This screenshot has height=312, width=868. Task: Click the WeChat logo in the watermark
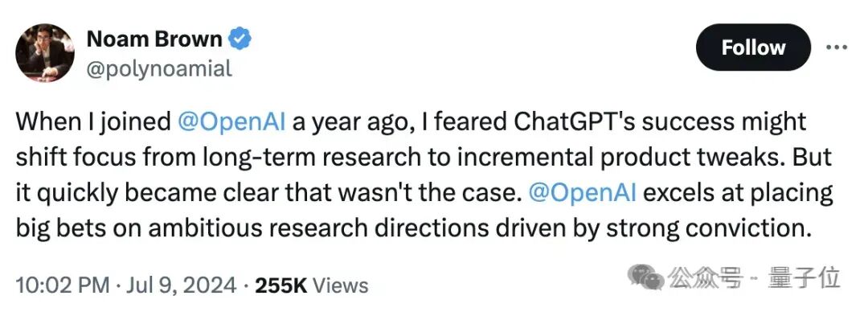pyautogui.click(x=645, y=276)
